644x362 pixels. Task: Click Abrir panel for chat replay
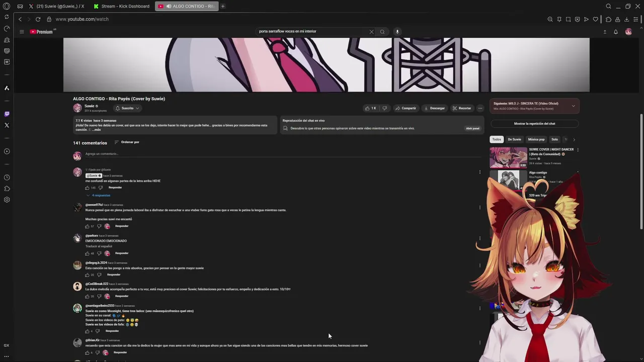point(472,128)
